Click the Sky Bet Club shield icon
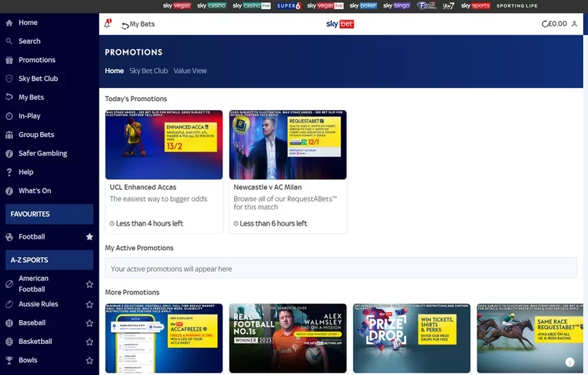Image resolution: width=588 pixels, height=375 pixels. (10, 78)
